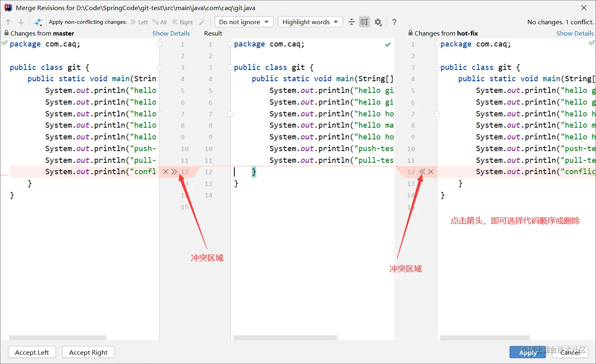Click hot-fix pane horizontal scrollbar

tap(485, 338)
